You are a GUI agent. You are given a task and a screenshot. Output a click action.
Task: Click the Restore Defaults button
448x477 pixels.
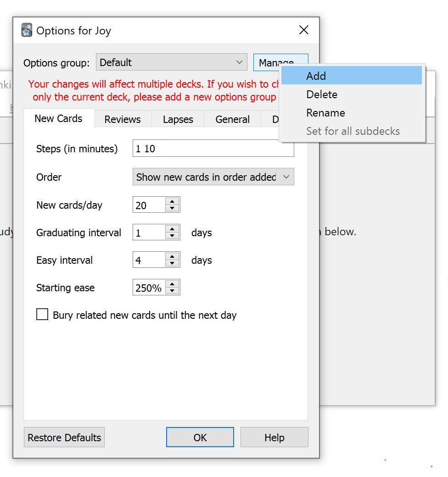tap(64, 437)
